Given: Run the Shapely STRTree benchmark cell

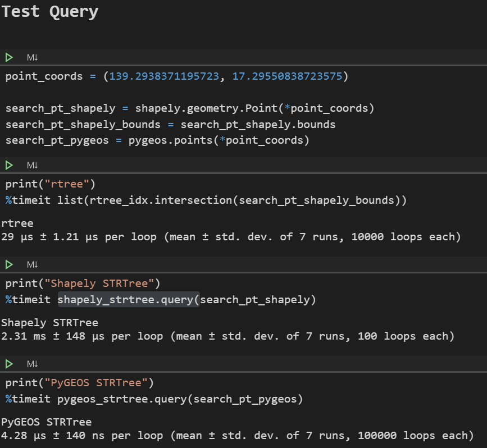Looking at the screenshot, I should coord(9,264).
